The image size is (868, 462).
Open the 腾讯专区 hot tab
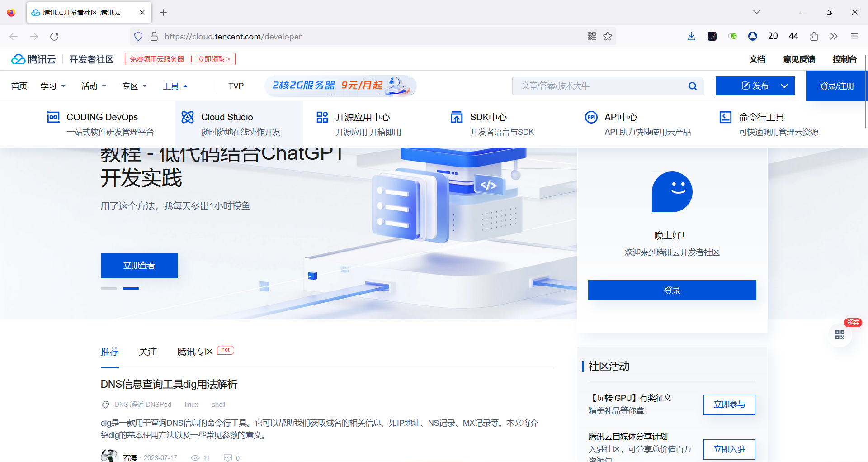click(x=195, y=352)
